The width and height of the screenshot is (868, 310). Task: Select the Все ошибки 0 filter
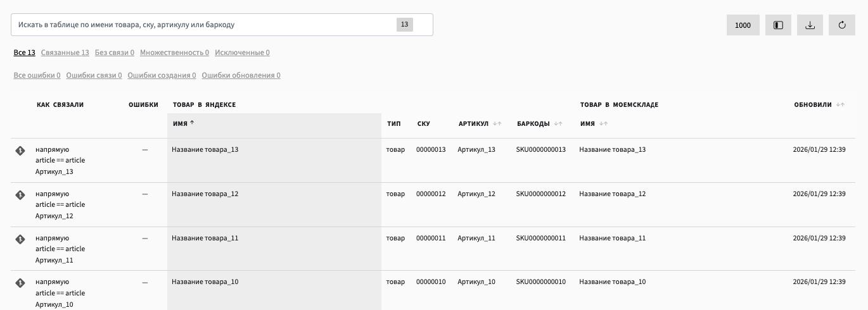37,75
